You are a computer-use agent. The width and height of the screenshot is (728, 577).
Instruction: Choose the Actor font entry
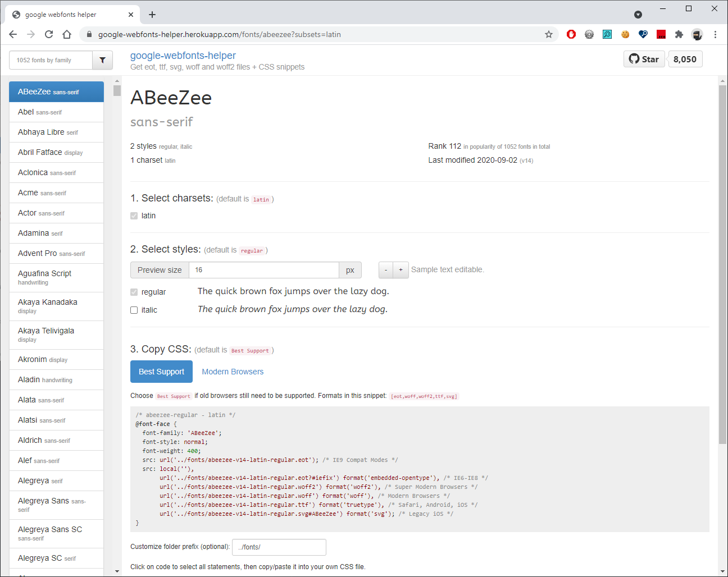tap(56, 213)
